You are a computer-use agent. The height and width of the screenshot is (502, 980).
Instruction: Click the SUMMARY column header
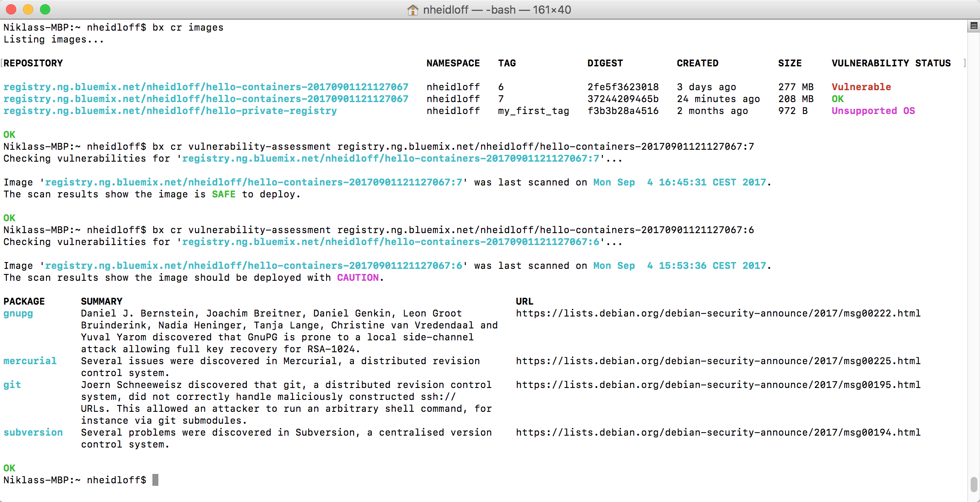coord(102,301)
